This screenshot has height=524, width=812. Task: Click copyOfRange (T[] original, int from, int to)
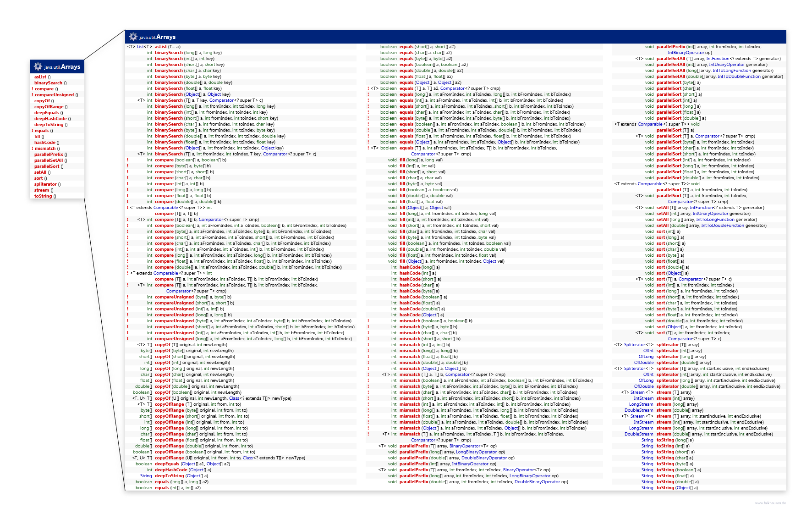[198, 404]
